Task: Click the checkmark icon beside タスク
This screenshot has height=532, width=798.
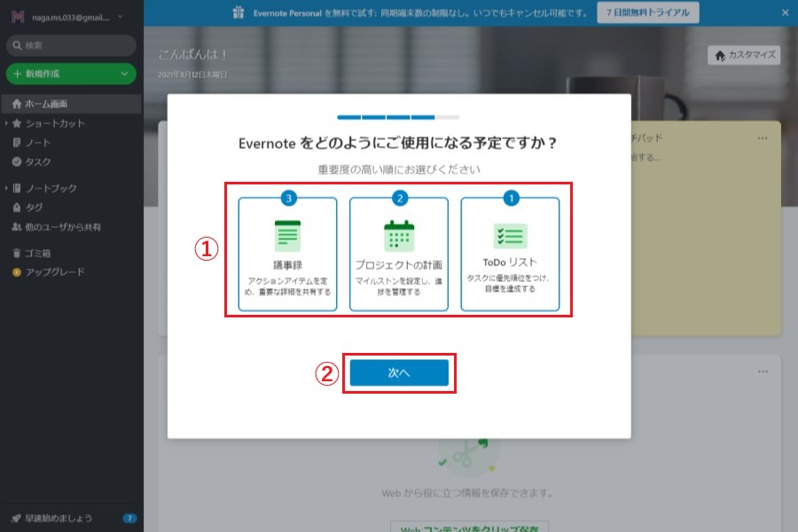Action: coord(17,162)
